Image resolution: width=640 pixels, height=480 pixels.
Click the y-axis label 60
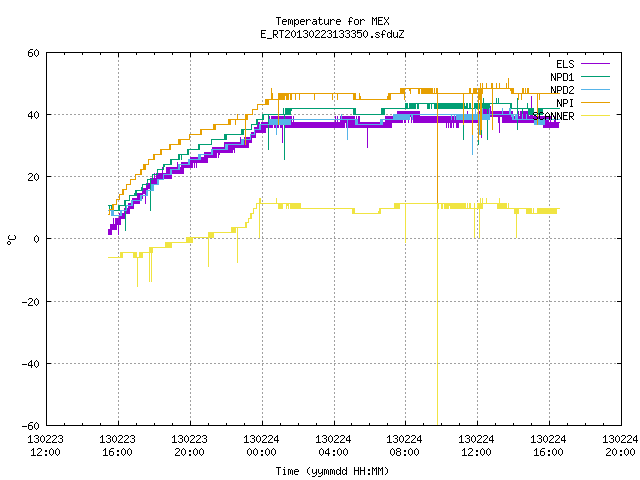(x=33, y=53)
